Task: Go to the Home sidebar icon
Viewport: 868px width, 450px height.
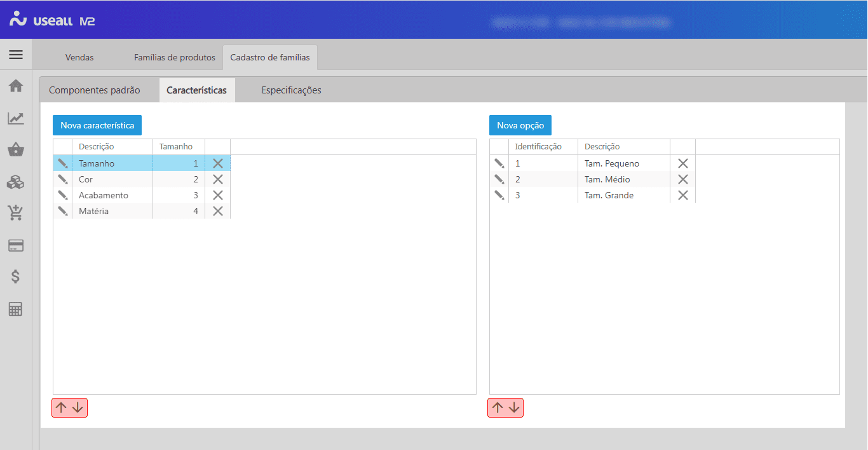Action: pyautogui.click(x=16, y=86)
